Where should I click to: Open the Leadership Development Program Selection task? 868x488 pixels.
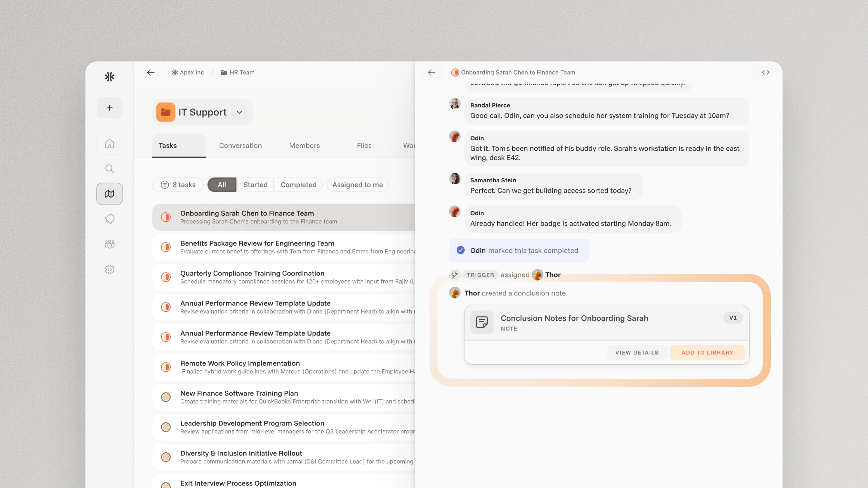click(x=283, y=427)
